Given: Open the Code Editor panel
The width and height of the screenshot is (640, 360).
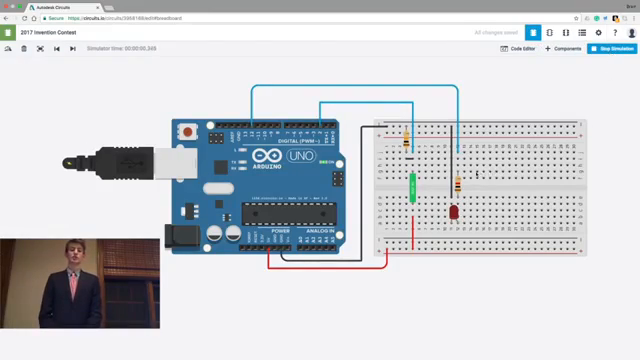Looking at the screenshot, I should point(518,49).
